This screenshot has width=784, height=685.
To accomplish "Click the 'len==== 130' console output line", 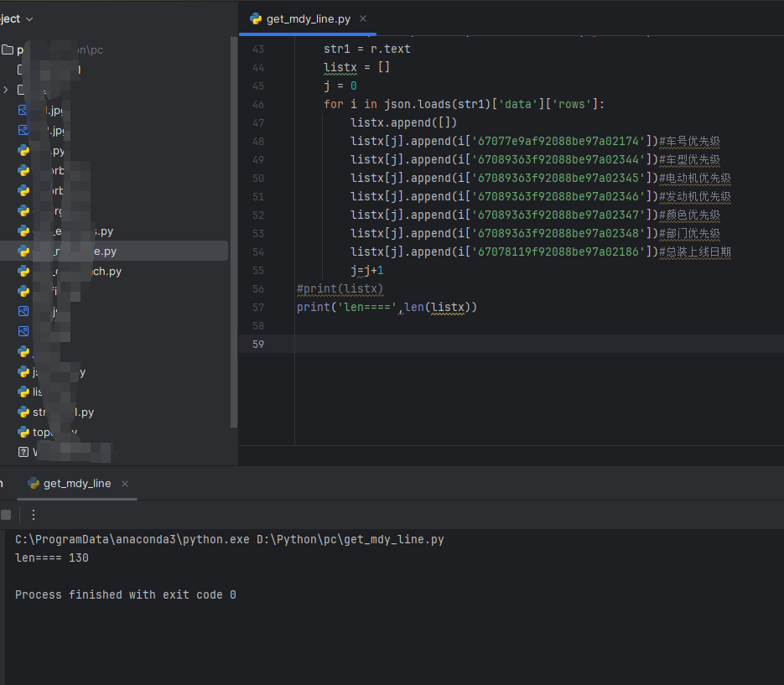I will click(x=52, y=558).
